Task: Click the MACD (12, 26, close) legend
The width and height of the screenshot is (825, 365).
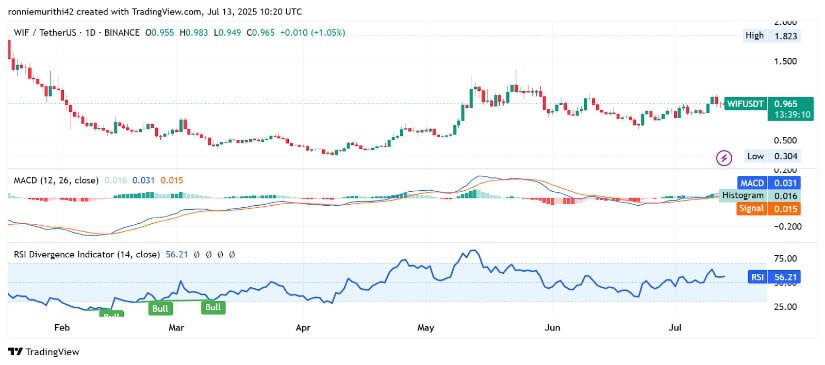Action: click(56, 180)
